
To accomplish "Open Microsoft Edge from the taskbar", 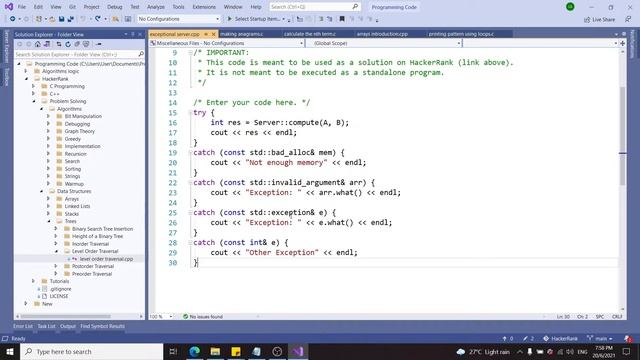I will click(194, 351).
